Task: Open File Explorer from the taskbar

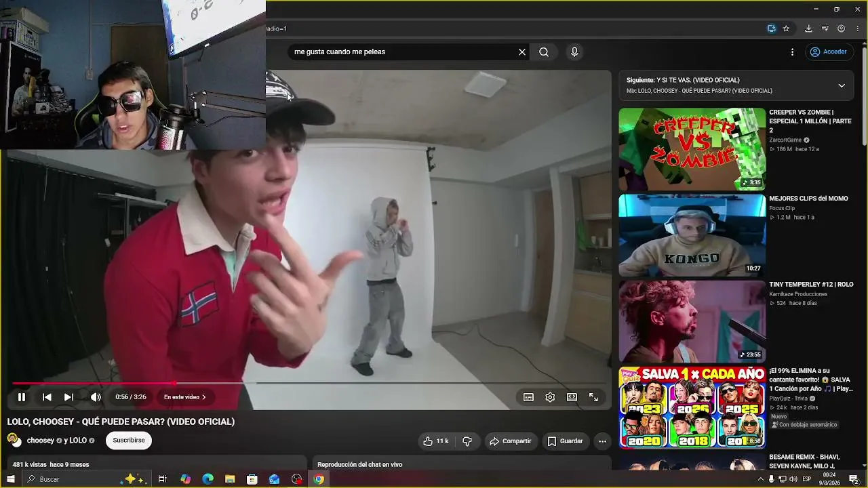Action: pos(230,479)
